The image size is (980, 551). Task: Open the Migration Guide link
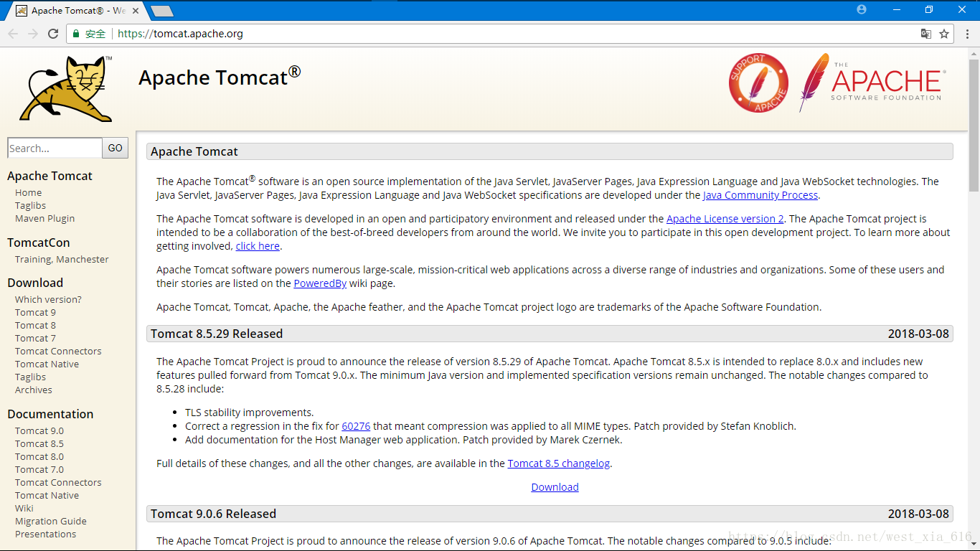pyautogui.click(x=51, y=521)
